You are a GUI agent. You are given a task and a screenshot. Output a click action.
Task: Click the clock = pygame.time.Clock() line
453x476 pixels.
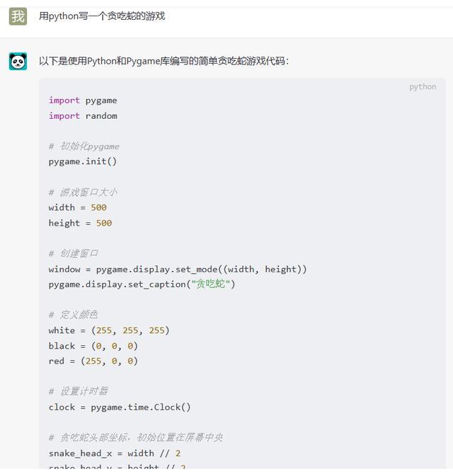[120, 407]
